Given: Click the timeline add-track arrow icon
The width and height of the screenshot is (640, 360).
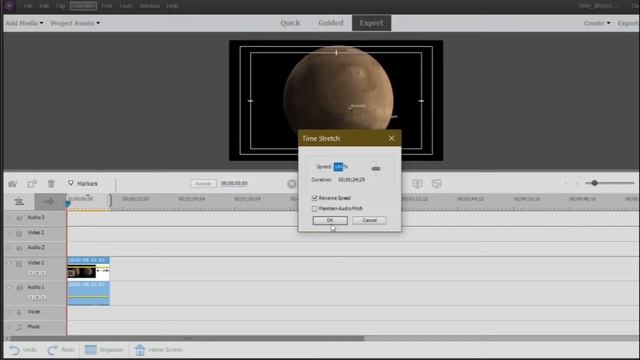Looking at the screenshot, I should pyautogui.click(x=50, y=202).
